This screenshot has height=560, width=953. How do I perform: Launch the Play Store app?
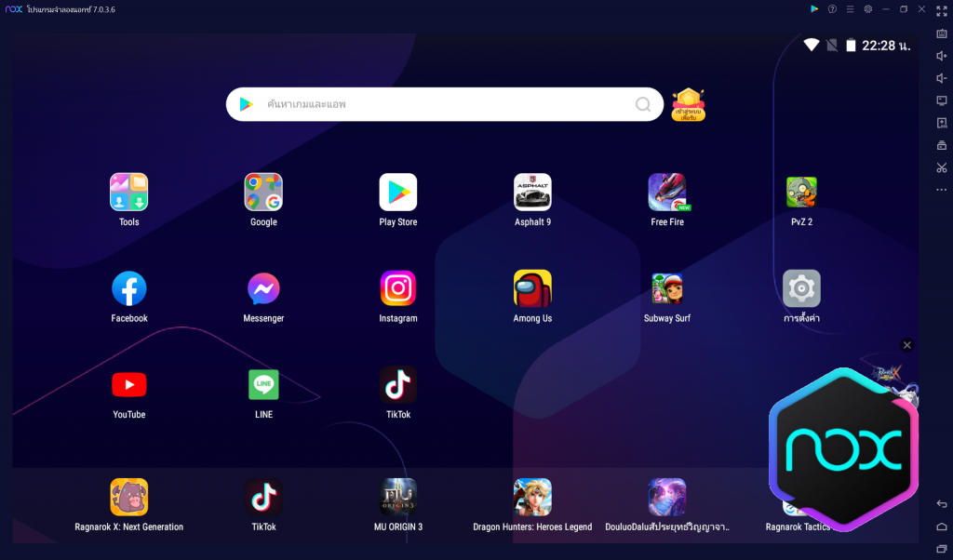[x=397, y=191]
